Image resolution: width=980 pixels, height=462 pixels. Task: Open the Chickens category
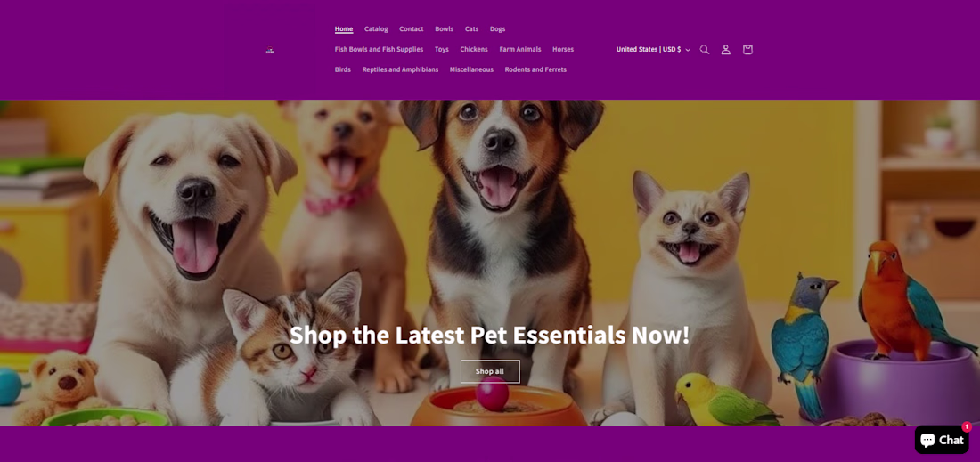coord(474,49)
